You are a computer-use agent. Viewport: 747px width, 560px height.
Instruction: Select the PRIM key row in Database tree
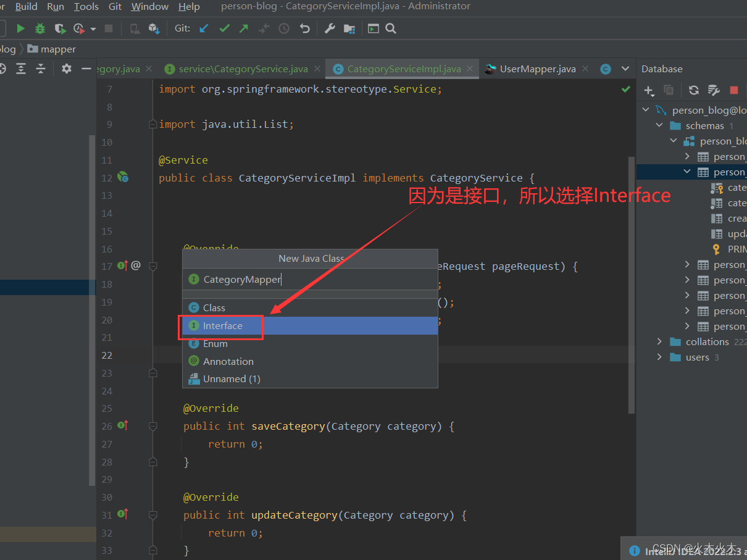pos(691,249)
